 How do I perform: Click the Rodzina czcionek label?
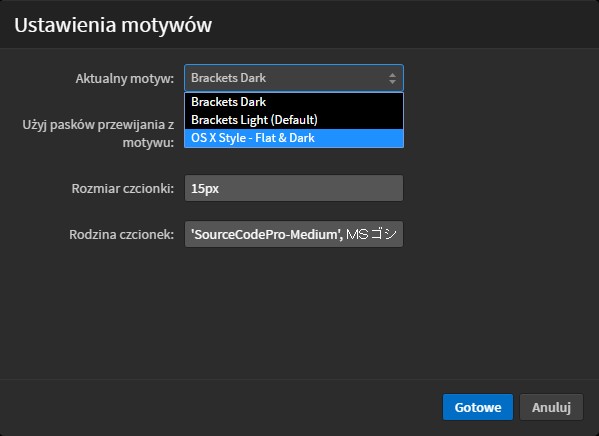121,234
